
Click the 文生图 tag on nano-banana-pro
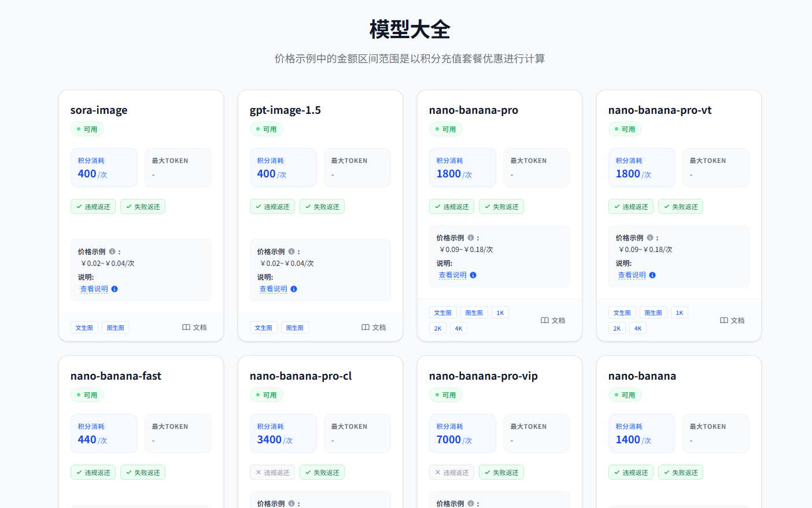point(443,313)
